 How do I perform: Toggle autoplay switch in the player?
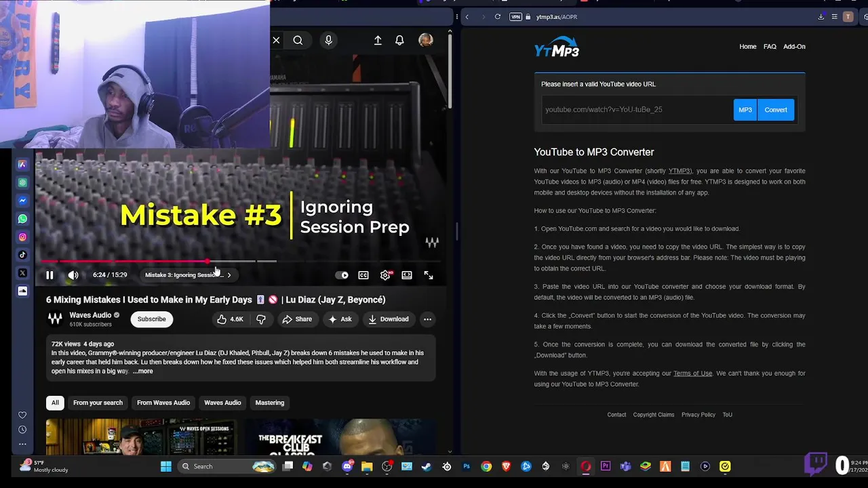[x=342, y=275]
